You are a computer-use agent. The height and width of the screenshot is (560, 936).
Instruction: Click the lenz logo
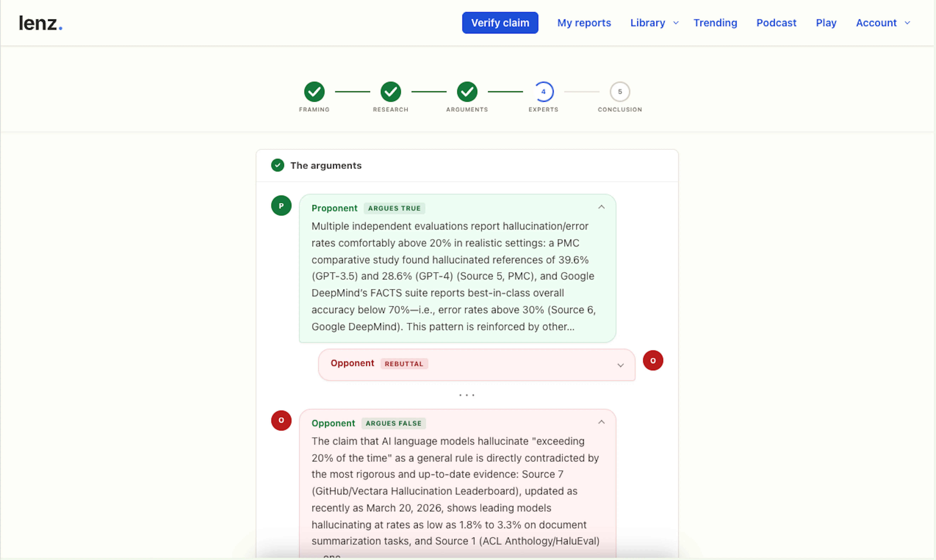coord(40,22)
